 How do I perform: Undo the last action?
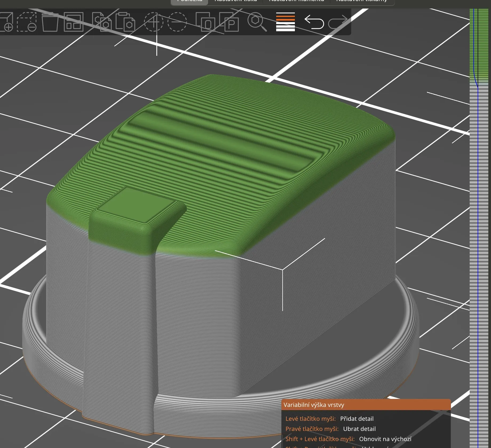click(x=314, y=22)
